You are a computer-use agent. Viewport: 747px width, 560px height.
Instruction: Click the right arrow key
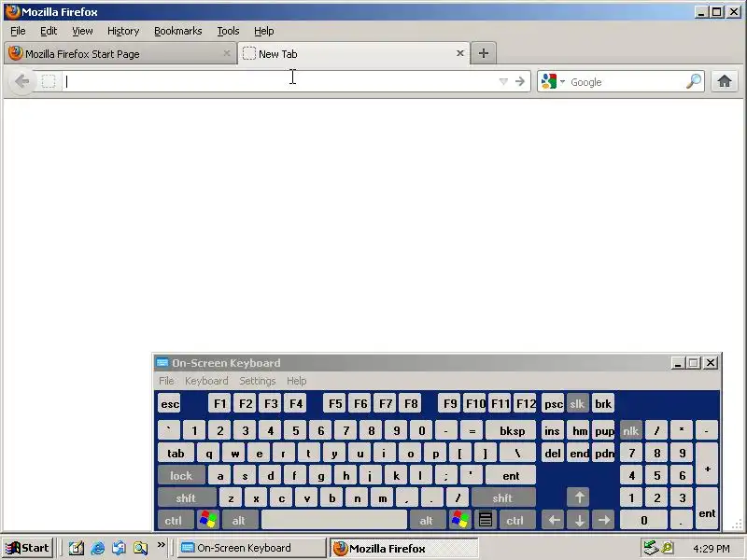(x=604, y=521)
